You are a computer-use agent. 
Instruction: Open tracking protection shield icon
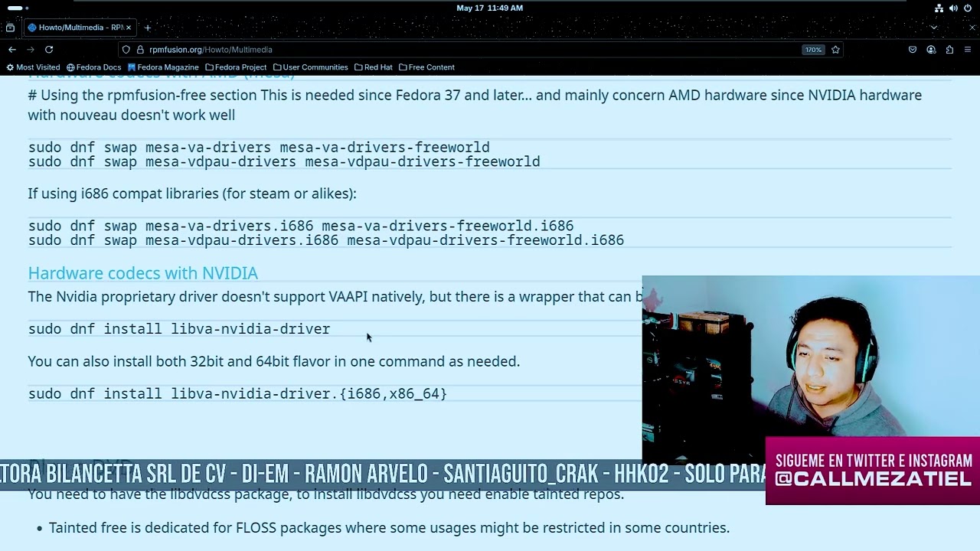tap(126, 50)
